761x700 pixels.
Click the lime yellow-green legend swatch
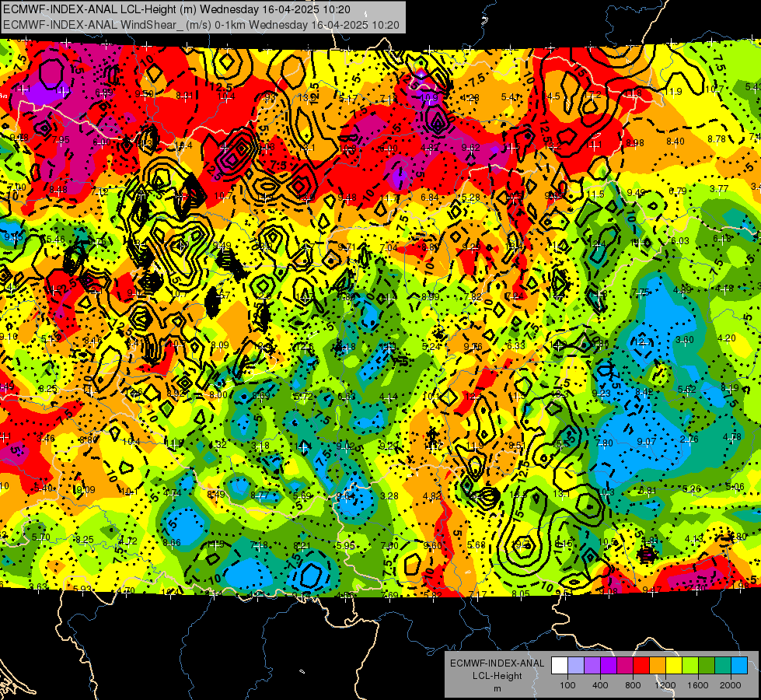pos(690,666)
